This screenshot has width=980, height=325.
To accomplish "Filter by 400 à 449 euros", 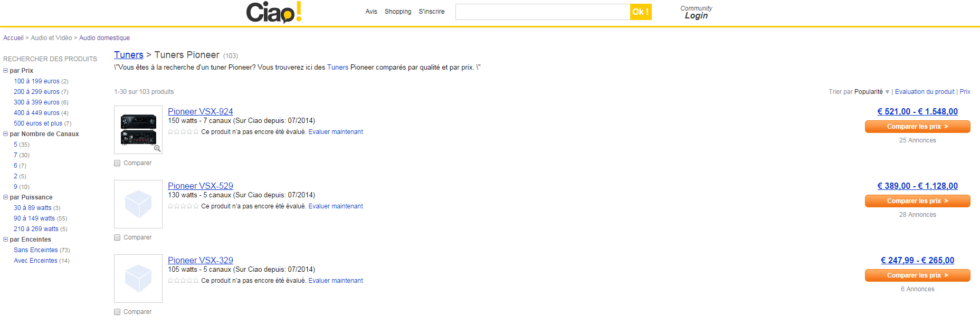I will click(36, 113).
